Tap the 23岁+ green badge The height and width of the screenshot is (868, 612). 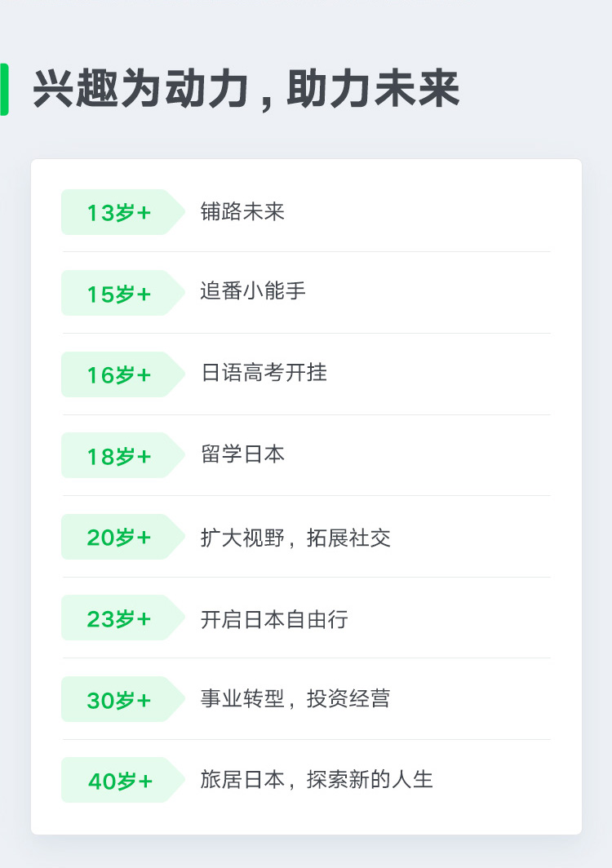[122, 618]
